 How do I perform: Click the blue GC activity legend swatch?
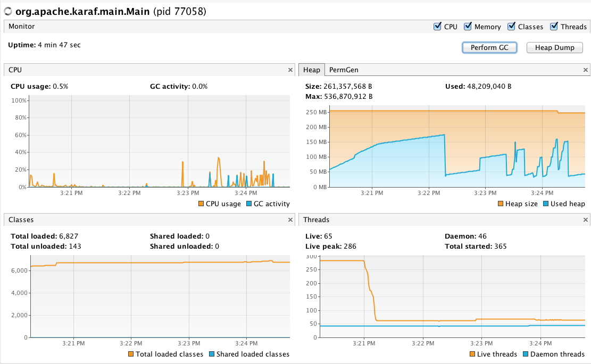pos(249,204)
